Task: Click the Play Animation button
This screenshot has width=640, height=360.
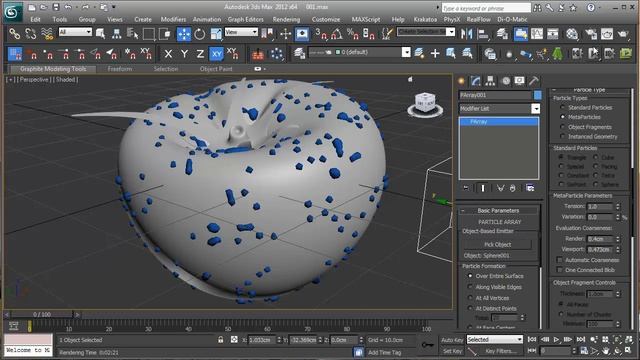Action: 556,339
